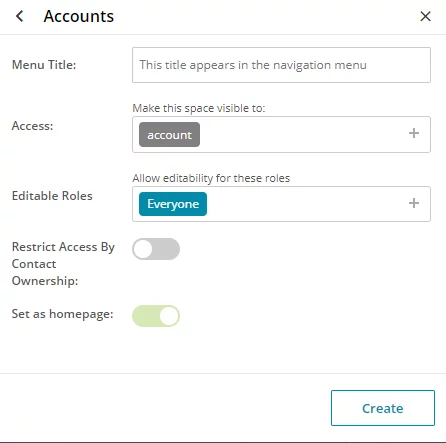Focus the Menu Title input field

click(x=281, y=65)
